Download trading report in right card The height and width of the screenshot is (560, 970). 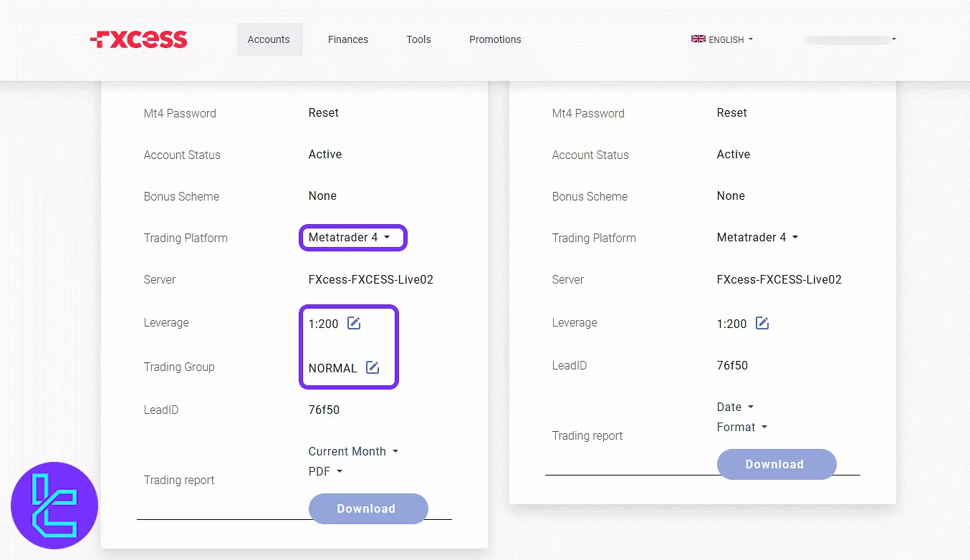pos(777,464)
